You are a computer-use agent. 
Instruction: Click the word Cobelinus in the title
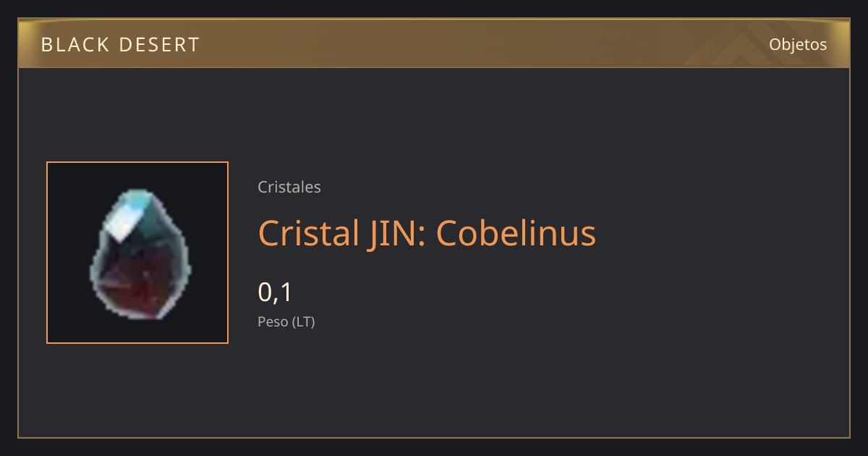click(516, 233)
